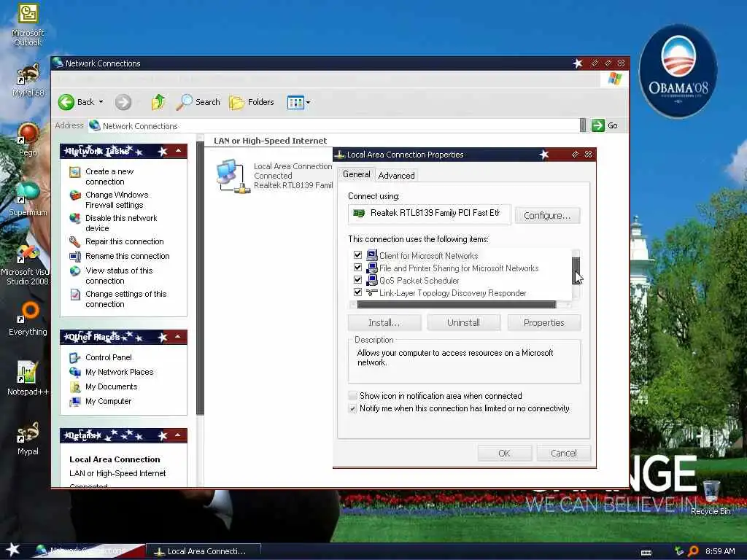Image resolution: width=747 pixels, height=560 pixels.
Task: Open My Computer from Other Places
Action: coord(108,402)
